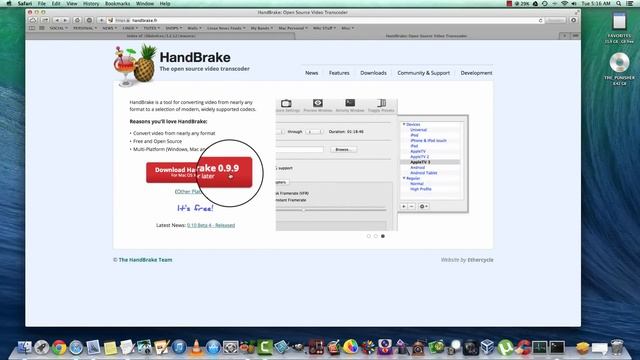Expand the PERSONAL bookmarks folder

click(85, 28)
